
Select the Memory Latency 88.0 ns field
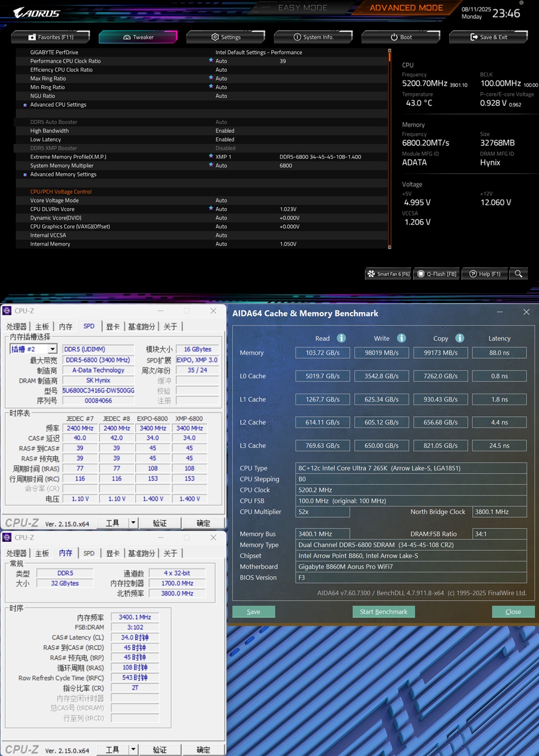coord(499,353)
